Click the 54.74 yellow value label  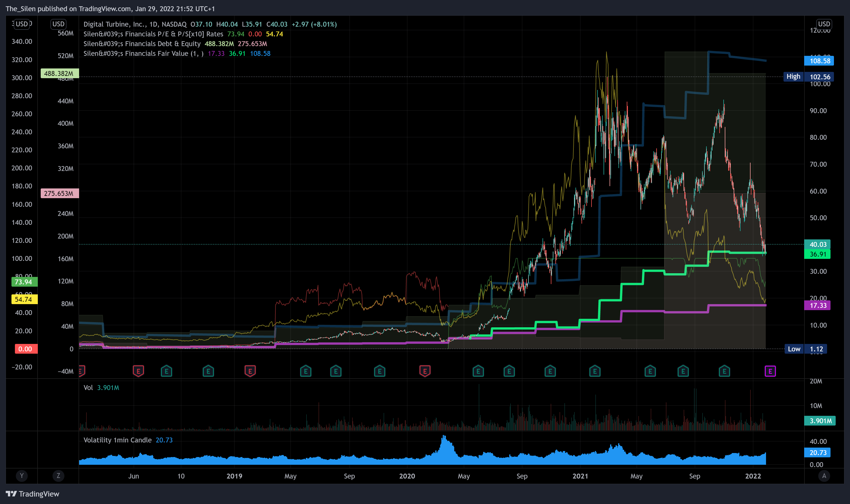24,299
